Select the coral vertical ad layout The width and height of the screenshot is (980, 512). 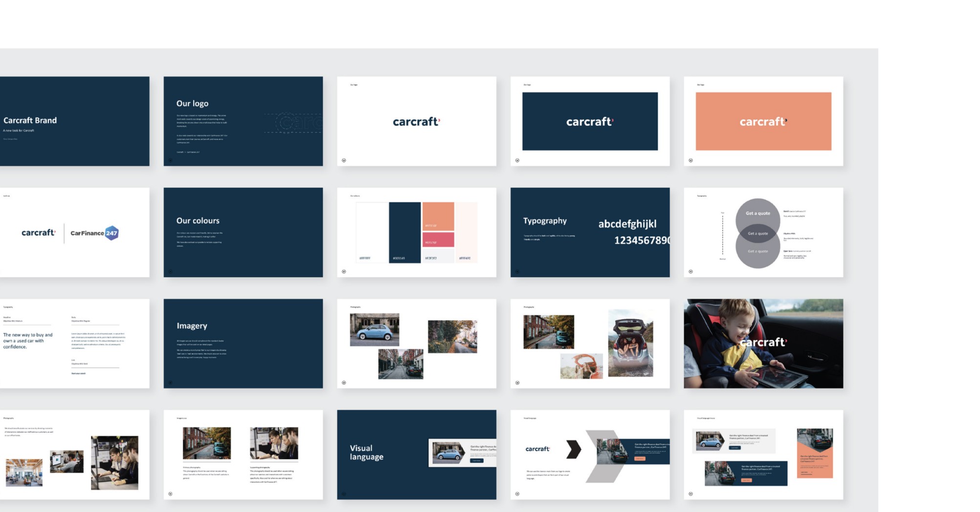pos(815,453)
